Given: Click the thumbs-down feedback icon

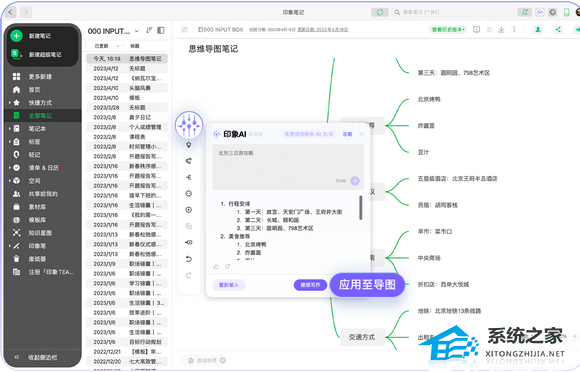Looking at the screenshot, I should (x=227, y=266).
